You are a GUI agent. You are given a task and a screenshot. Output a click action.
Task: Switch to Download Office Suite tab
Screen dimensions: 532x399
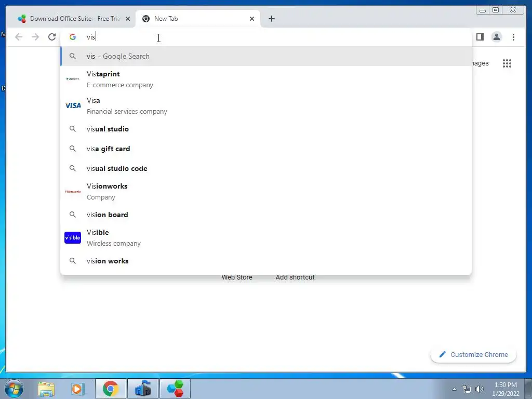[74, 19]
